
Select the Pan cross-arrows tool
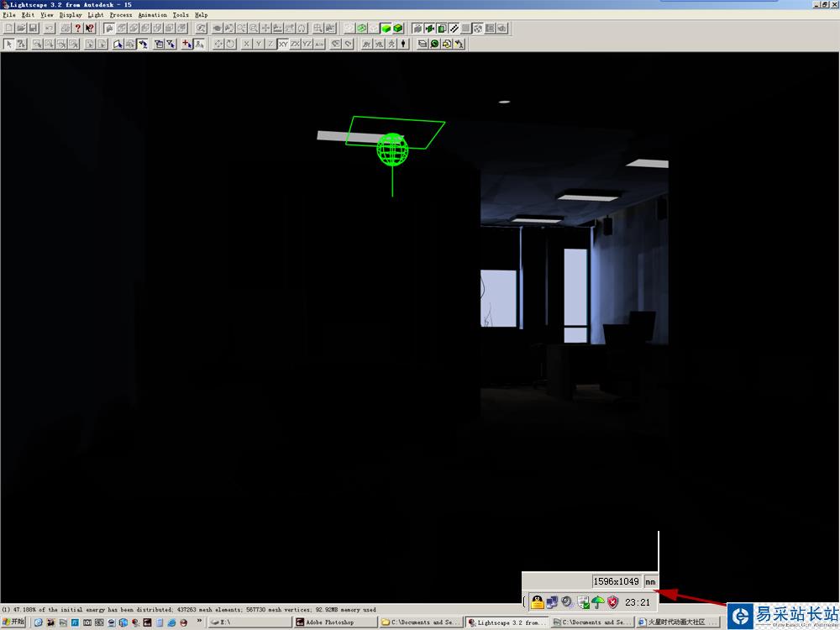pyautogui.click(x=265, y=28)
